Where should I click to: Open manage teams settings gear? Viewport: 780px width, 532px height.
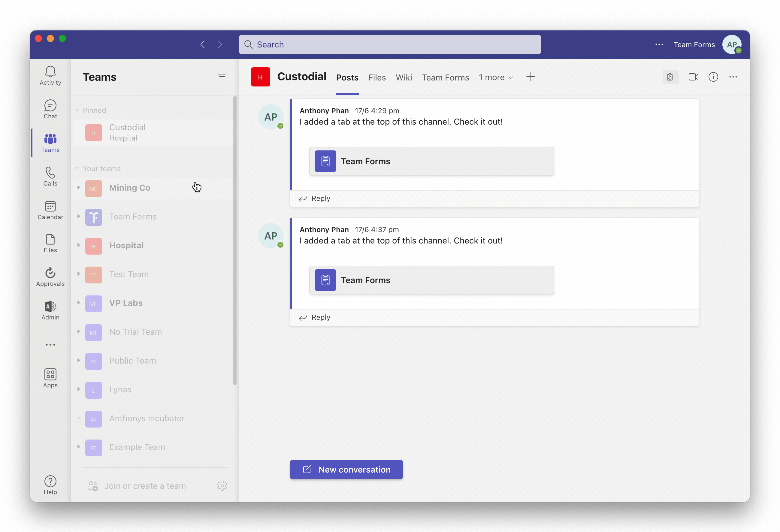coord(222,486)
